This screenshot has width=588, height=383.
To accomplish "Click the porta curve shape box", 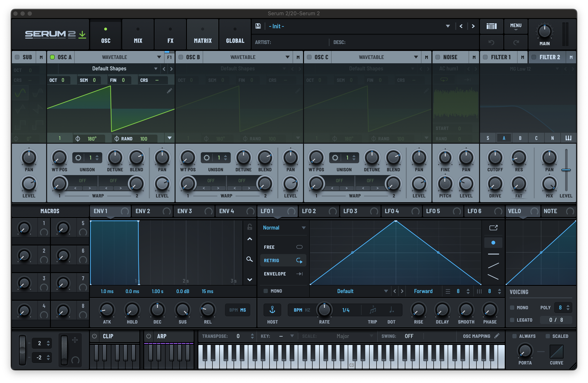I will tap(556, 351).
